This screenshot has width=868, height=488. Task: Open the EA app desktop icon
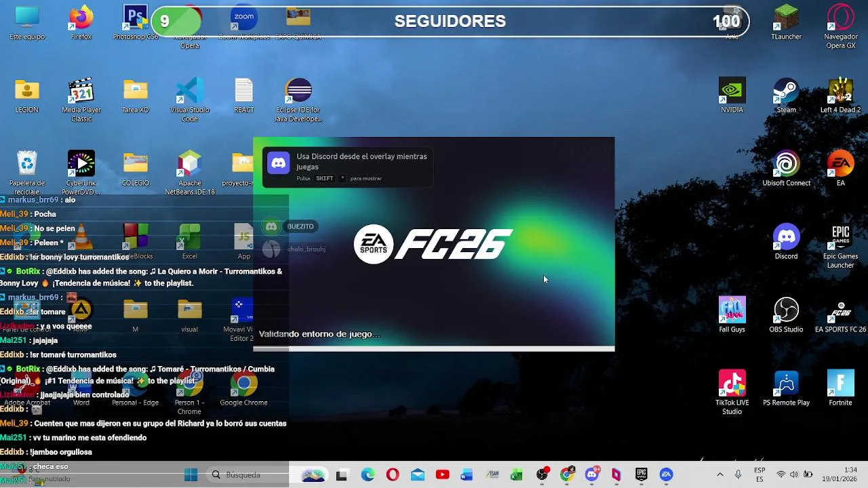point(841,169)
